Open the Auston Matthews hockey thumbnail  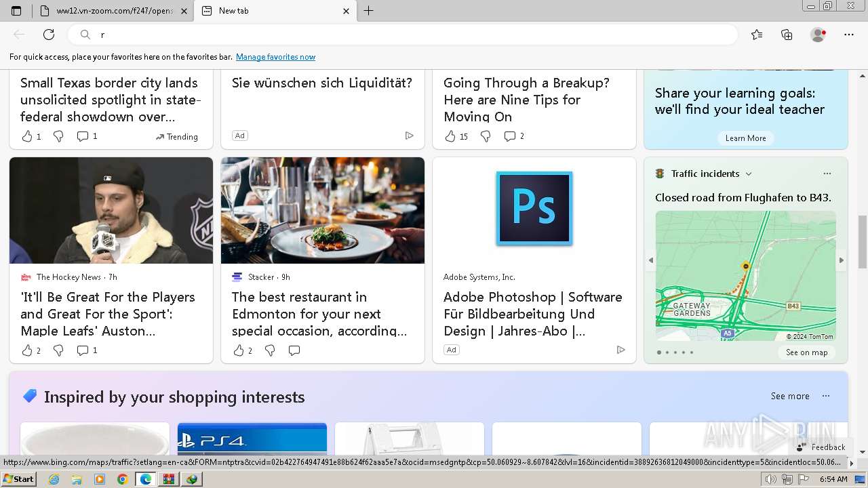(111, 210)
